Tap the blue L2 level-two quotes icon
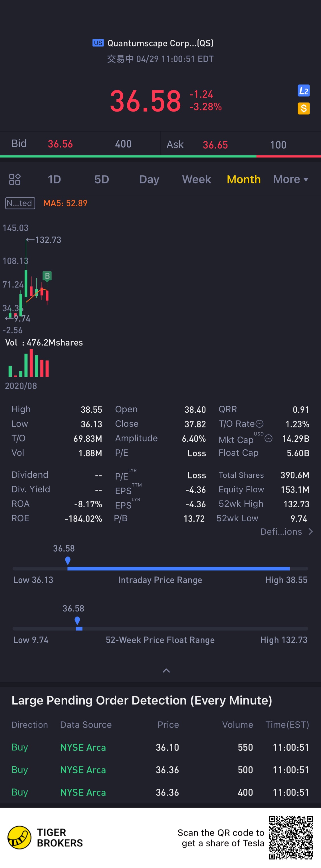 [304, 91]
